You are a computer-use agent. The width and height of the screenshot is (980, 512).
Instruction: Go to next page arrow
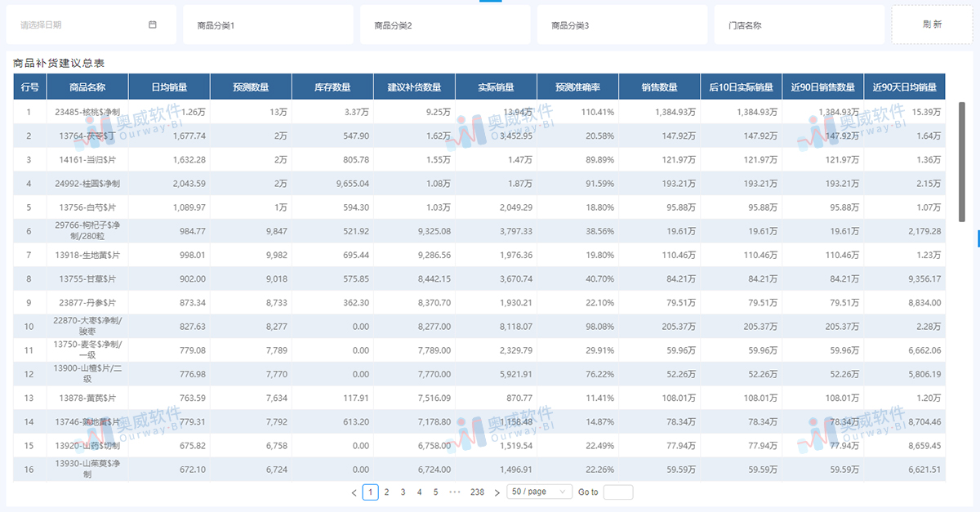(x=497, y=492)
